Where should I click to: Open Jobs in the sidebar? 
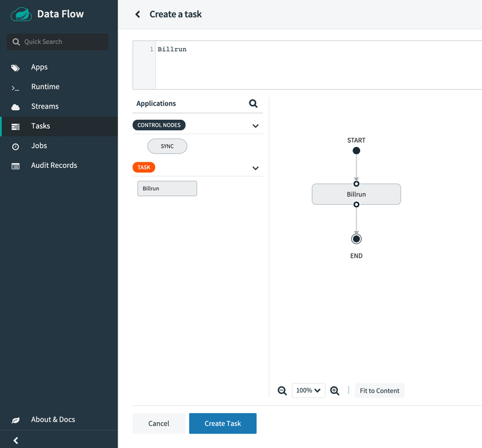59,146
